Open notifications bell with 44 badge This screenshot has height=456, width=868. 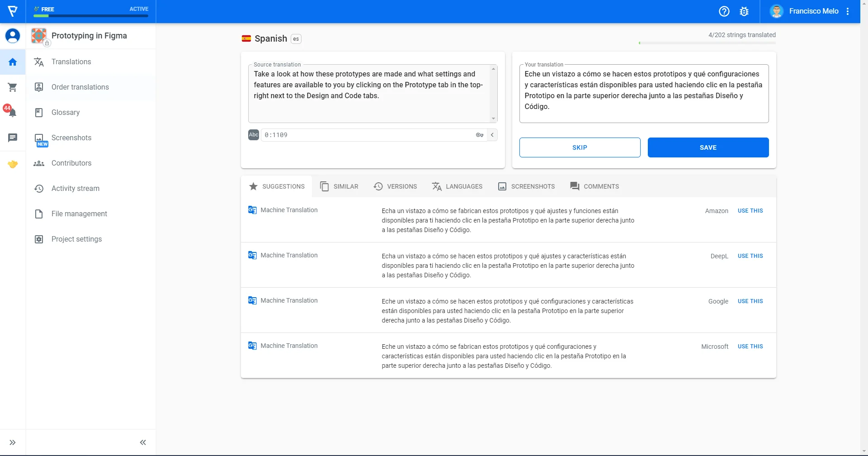12,112
